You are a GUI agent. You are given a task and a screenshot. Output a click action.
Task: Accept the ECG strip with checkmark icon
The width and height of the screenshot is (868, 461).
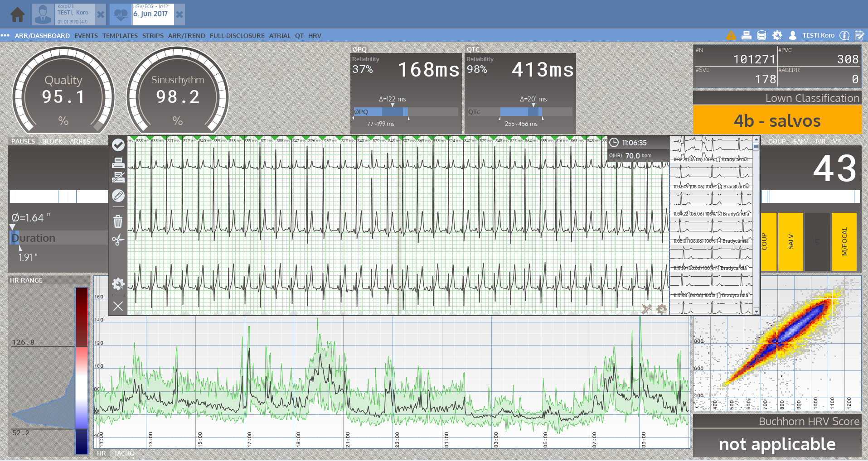click(x=118, y=144)
